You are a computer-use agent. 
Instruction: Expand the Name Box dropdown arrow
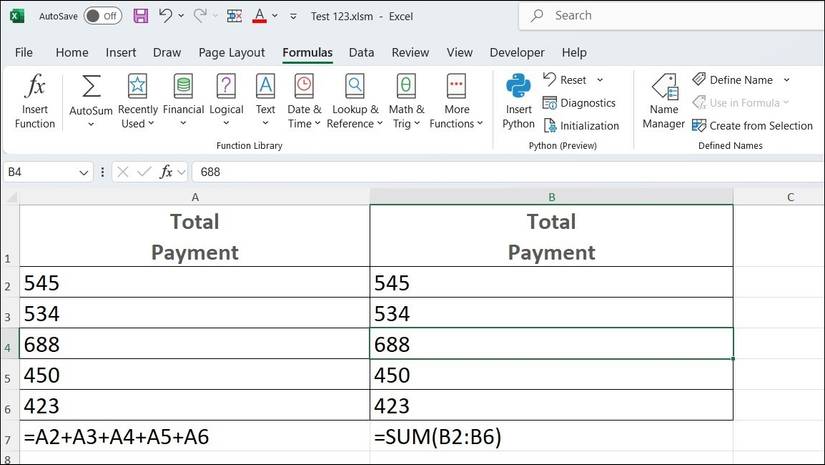pos(83,172)
